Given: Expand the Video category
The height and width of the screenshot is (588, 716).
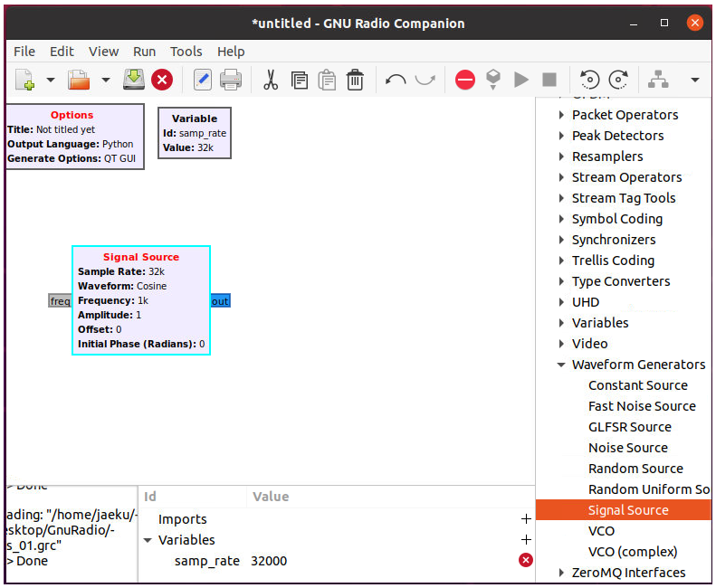Looking at the screenshot, I should 561,344.
